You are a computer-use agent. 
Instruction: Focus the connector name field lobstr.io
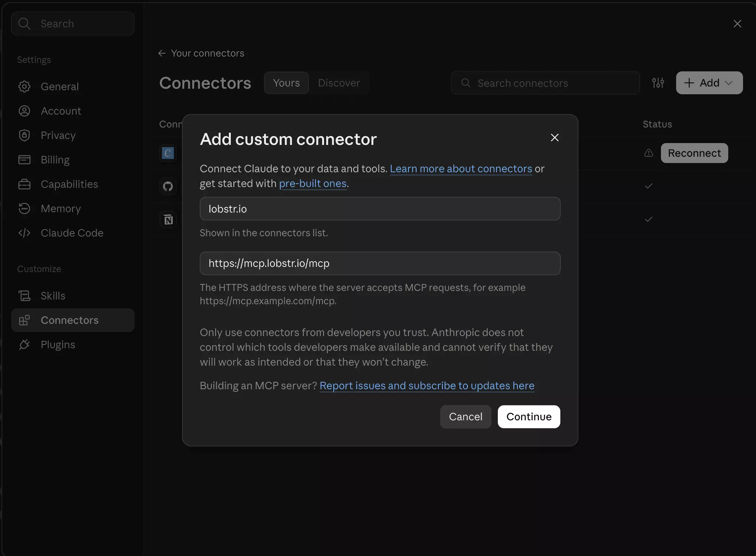pyautogui.click(x=380, y=209)
